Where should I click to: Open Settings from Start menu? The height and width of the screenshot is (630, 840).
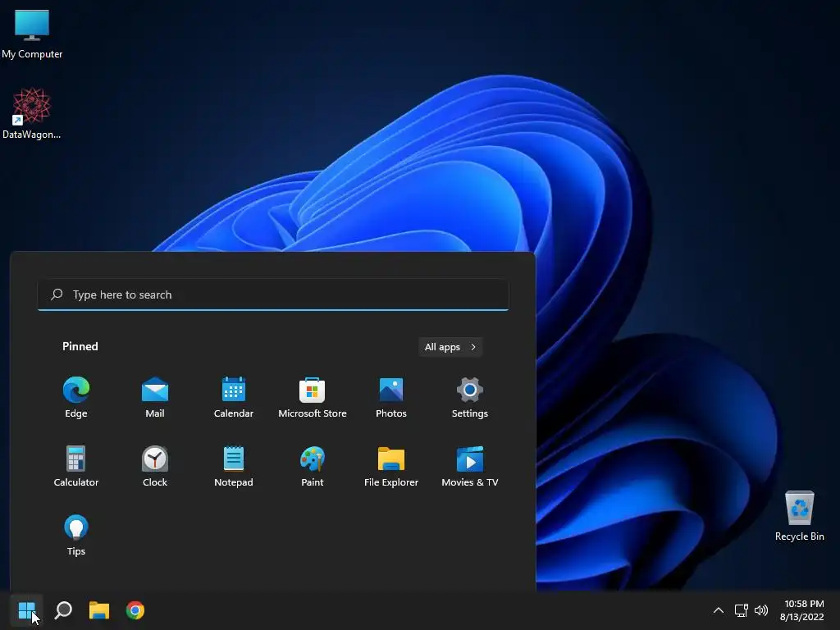[x=470, y=397]
